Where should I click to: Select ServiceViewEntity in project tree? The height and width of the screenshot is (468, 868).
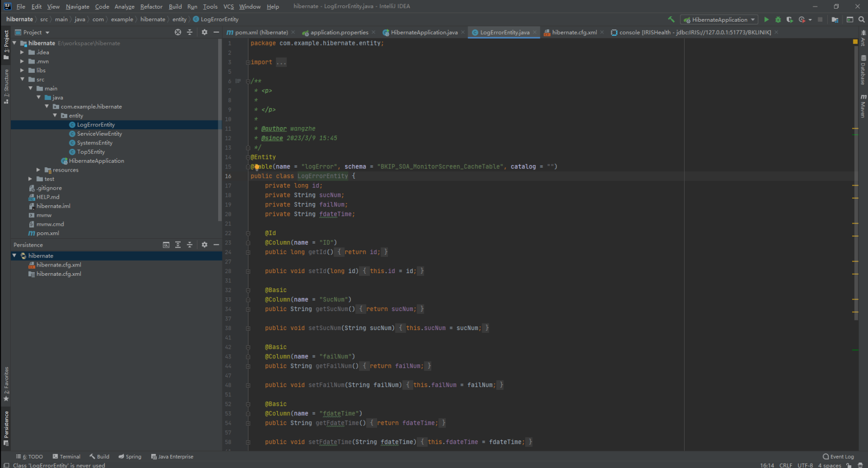[x=99, y=134]
